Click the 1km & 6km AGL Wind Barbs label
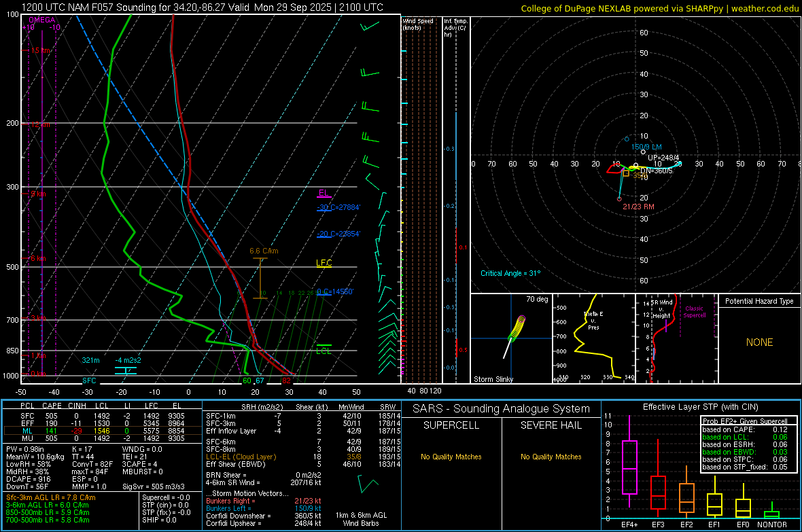 pos(361,519)
